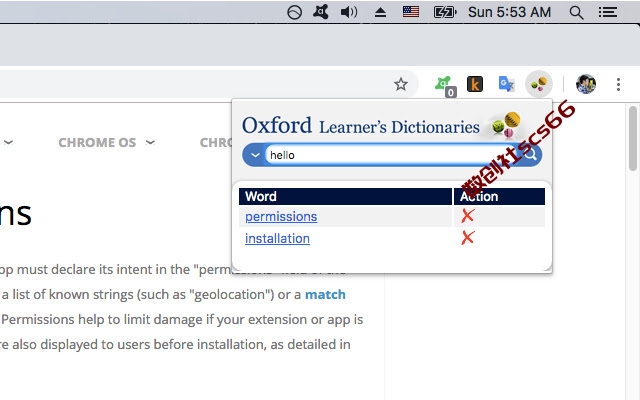Open the orange k extension
The height and width of the screenshot is (400, 640).
point(475,84)
